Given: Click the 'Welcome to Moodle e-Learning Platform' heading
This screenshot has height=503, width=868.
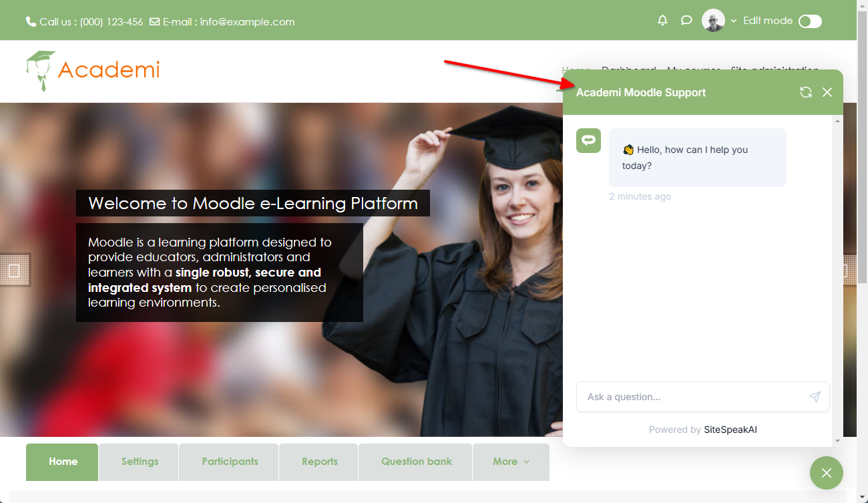Looking at the screenshot, I should pyautogui.click(x=253, y=203).
